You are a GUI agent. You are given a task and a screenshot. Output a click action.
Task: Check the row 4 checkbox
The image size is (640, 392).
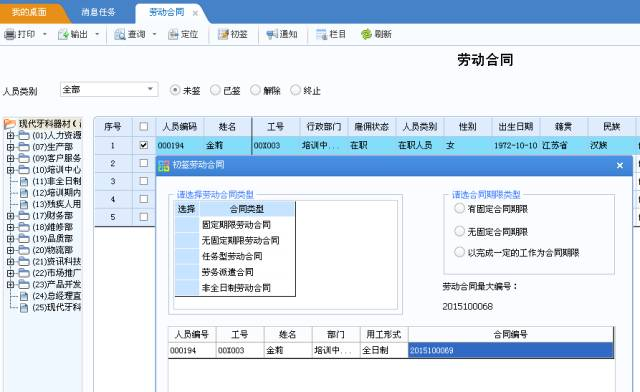[144, 199]
